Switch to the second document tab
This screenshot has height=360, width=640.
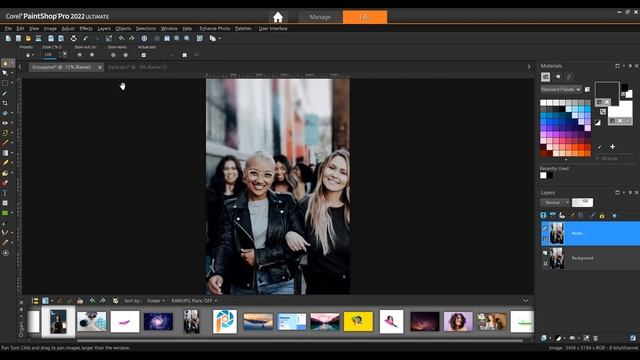(137, 67)
